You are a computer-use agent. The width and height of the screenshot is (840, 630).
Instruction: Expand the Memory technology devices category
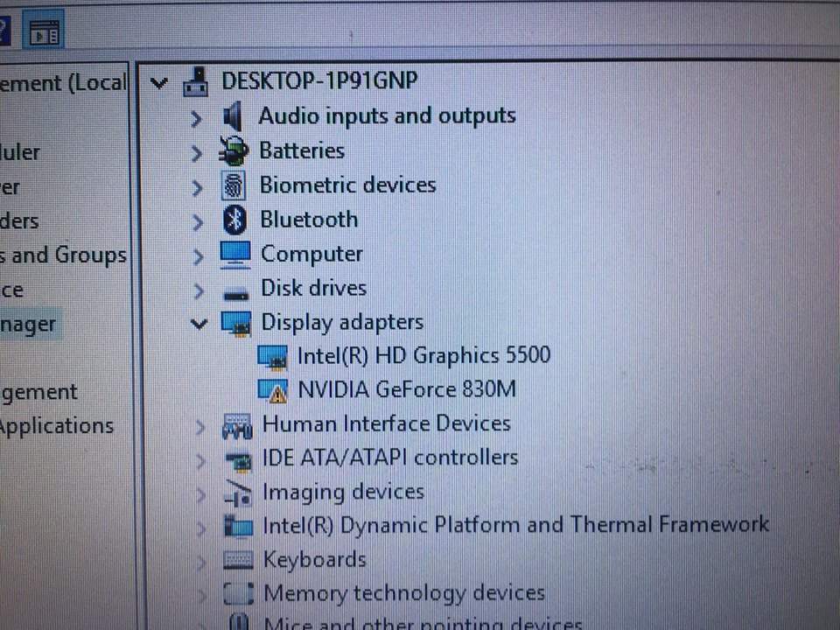tap(202, 595)
